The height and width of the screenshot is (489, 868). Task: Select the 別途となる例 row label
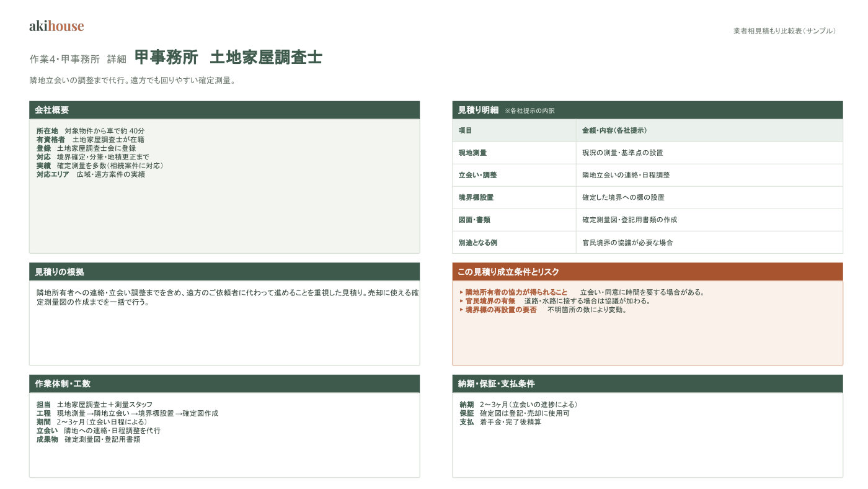click(478, 243)
